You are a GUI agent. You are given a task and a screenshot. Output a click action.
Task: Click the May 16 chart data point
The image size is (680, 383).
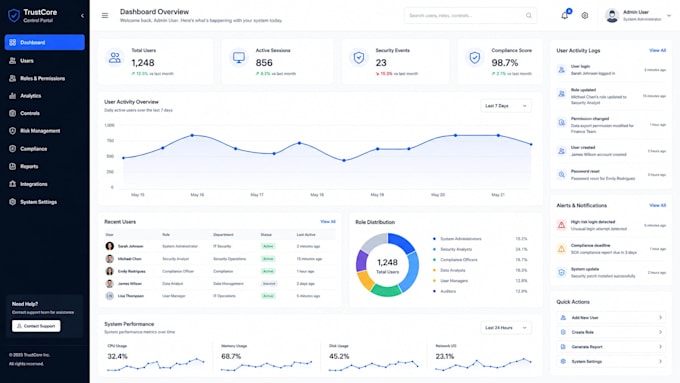tap(192, 135)
